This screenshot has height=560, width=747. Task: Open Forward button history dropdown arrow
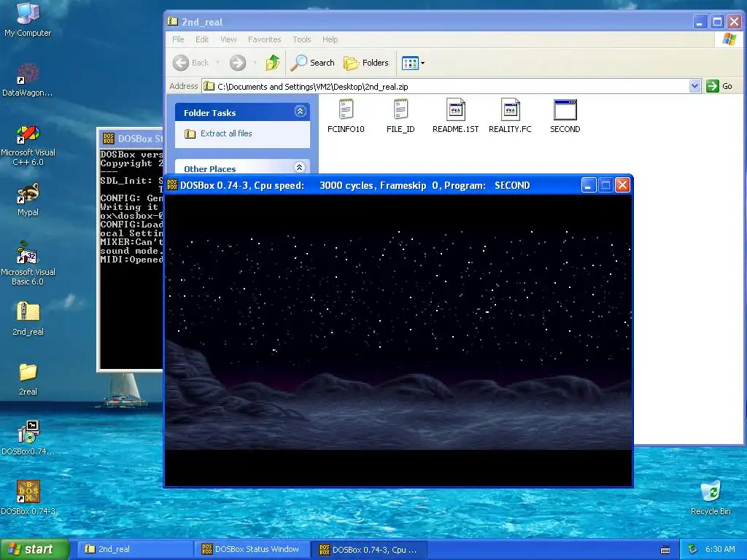point(255,63)
